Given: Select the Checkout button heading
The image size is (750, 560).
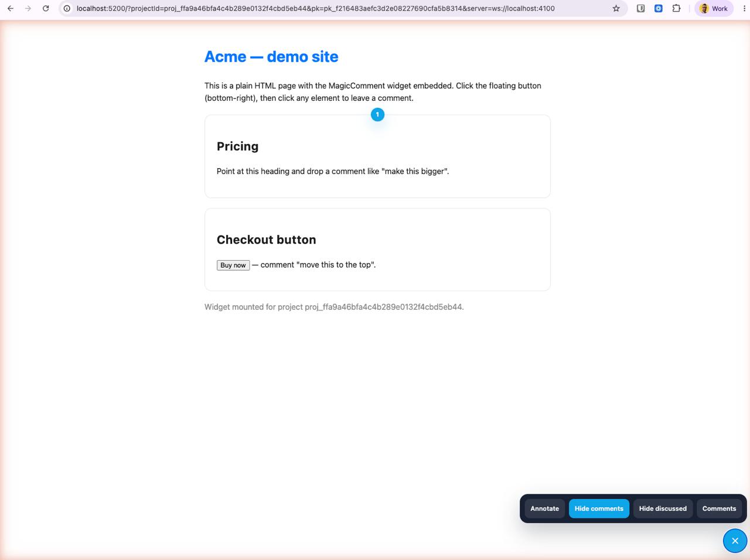Looking at the screenshot, I should point(266,240).
